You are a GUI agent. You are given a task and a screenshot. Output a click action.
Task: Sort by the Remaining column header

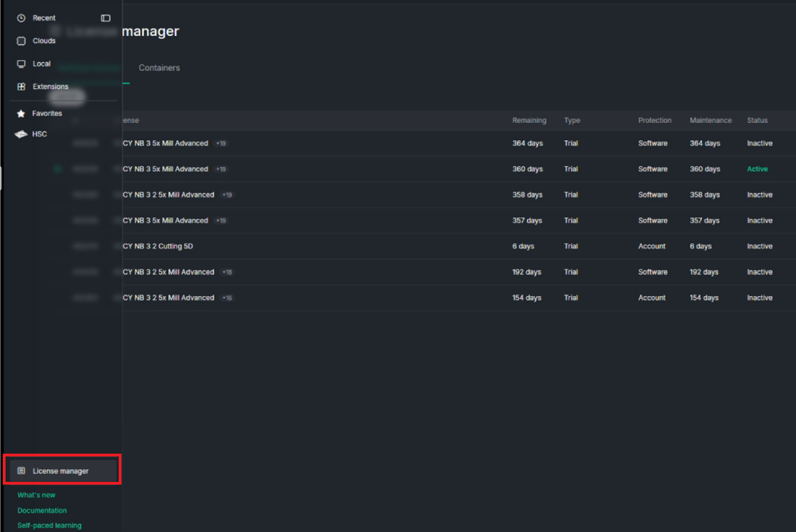point(529,120)
